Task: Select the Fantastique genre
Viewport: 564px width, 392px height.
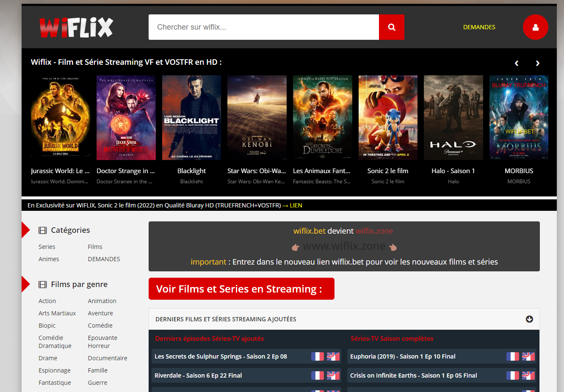Action: [x=55, y=383]
